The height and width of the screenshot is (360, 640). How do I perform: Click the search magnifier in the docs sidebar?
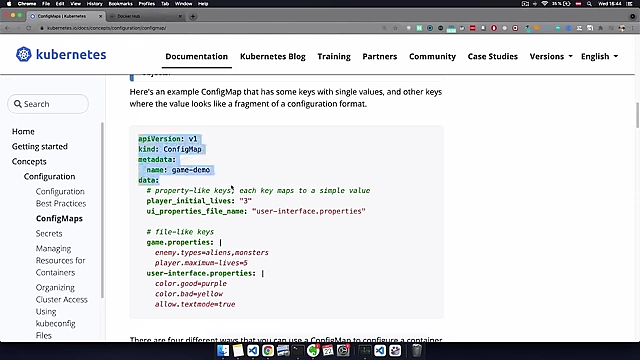pyautogui.click(x=18, y=104)
